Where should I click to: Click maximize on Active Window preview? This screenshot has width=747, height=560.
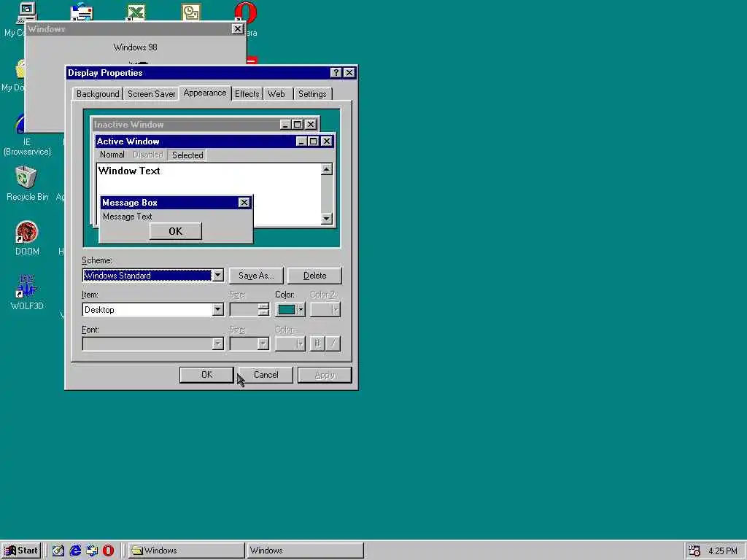tap(314, 141)
